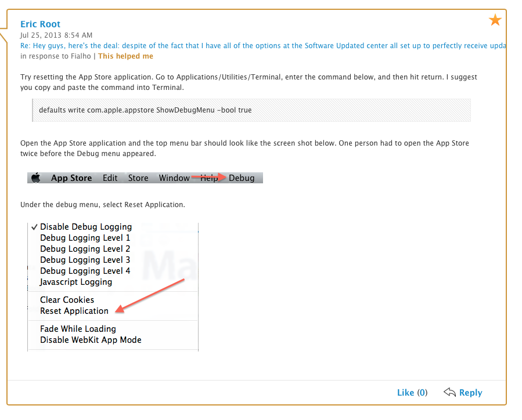Screen dimensions: 522x420
Task: Click the 'Jul 25, 2013 8:54 AM' timestamp
Action: pyautogui.click(x=56, y=35)
